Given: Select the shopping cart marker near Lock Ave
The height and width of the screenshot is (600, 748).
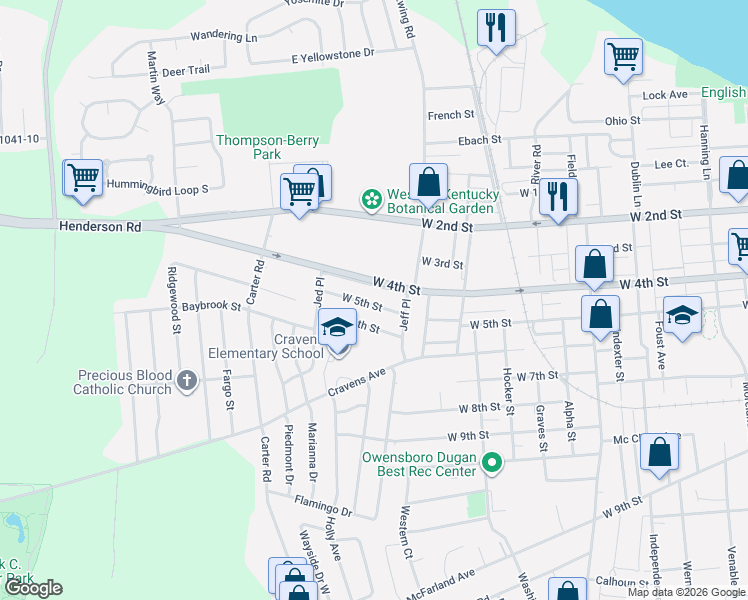Looking at the screenshot, I should 623,60.
